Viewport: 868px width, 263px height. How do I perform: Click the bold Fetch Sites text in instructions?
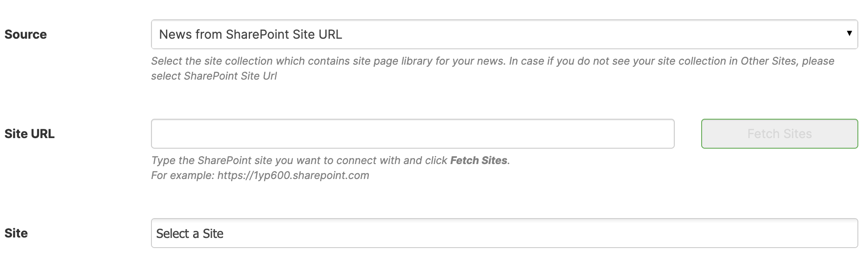point(478,161)
